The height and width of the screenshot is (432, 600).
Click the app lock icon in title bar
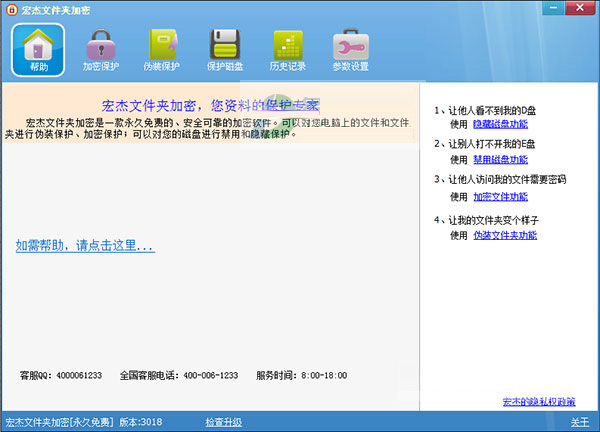(x=11, y=10)
